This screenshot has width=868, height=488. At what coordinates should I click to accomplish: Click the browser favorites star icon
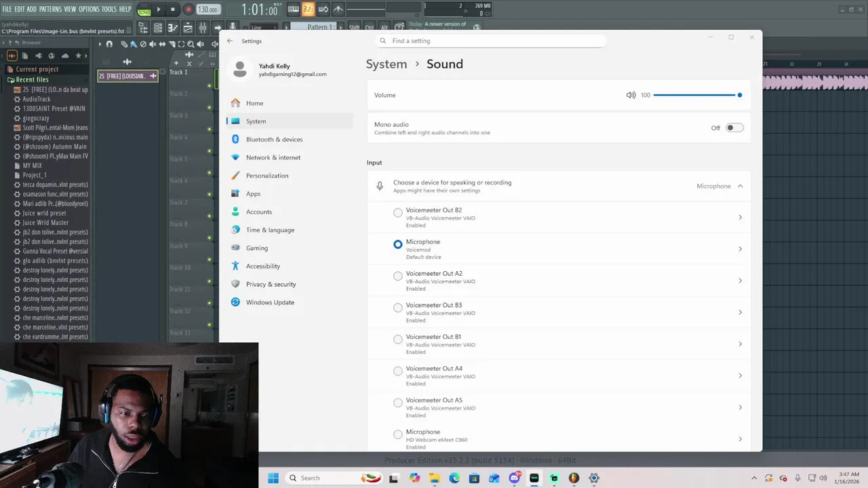click(x=78, y=56)
